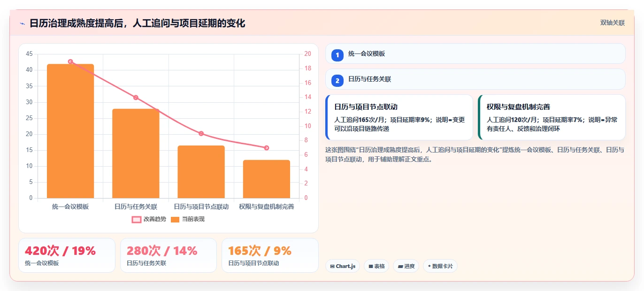Screen dimensions: 644x291
Task: Click the lightning icon beside the title
Action: [x=22, y=23]
